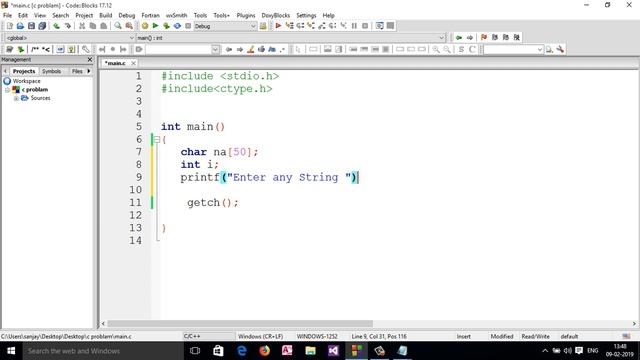Image resolution: width=640 pixels, height=360 pixels.
Task: Open the debugging windows icon
Action: tap(380, 26)
